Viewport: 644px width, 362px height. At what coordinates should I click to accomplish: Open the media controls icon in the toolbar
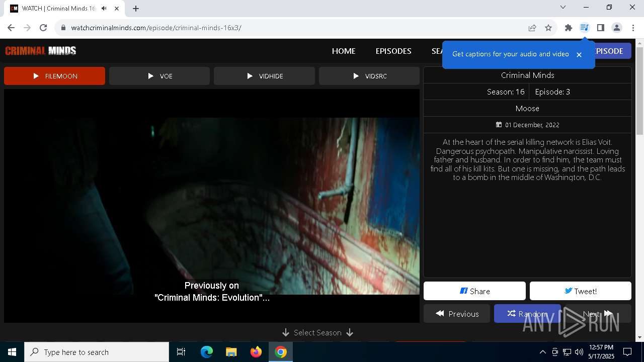(x=584, y=28)
